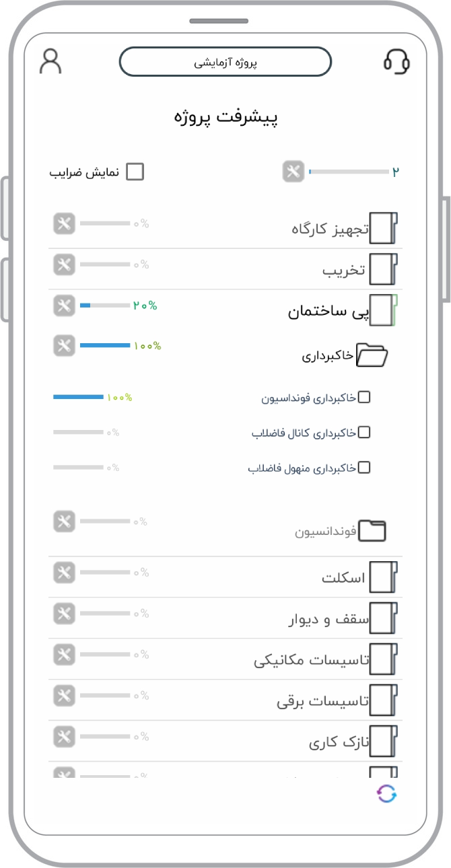Click tools icon beside خاکبرداری folder
This screenshot has height=868, width=451.
point(64,347)
